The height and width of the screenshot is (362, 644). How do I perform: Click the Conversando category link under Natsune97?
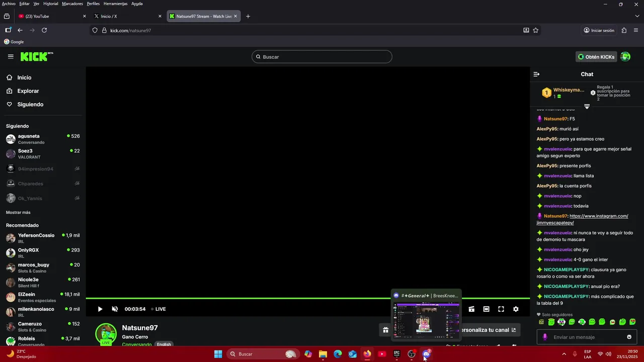[x=136, y=344]
